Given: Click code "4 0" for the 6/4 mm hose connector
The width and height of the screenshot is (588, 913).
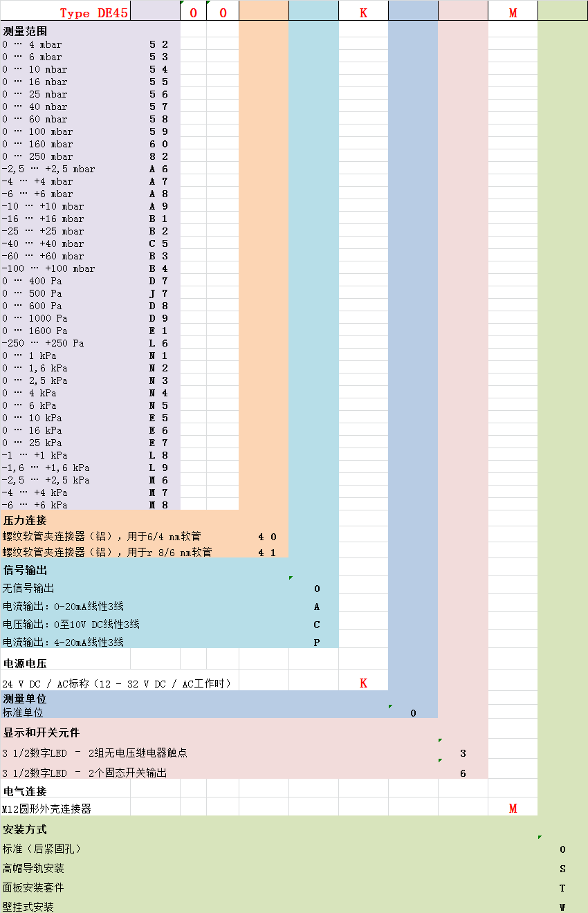Looking at the screenshot, I should pos(267,537).
